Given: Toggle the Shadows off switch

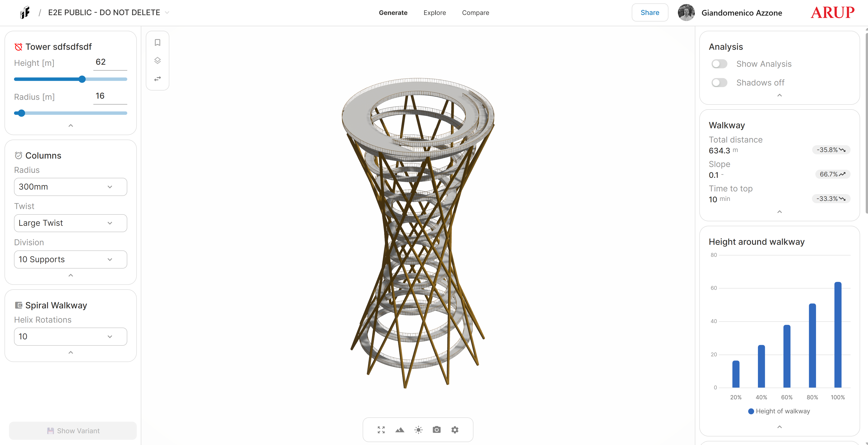Looking at the screenshot, I should [x=719, y=83].
